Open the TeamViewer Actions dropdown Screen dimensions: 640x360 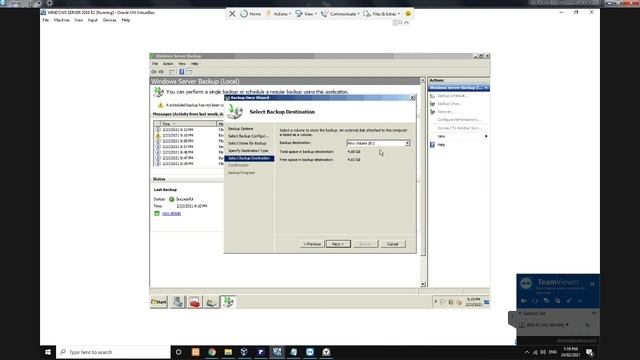(x=278, y=13)
